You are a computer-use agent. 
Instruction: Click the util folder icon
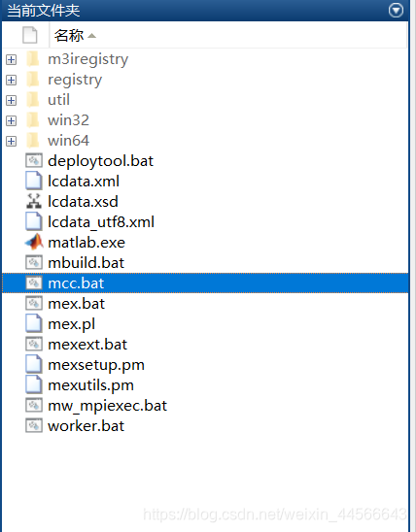33,100
